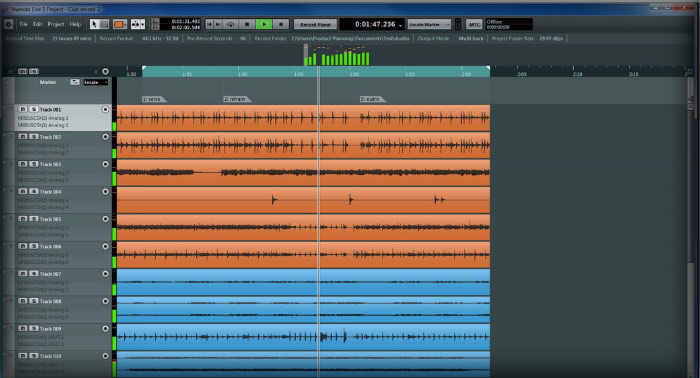Image resolution: width=700 pixels, height=378 pixels.
Task: Record-enable Track 006
Action: (x=105, y=246)
